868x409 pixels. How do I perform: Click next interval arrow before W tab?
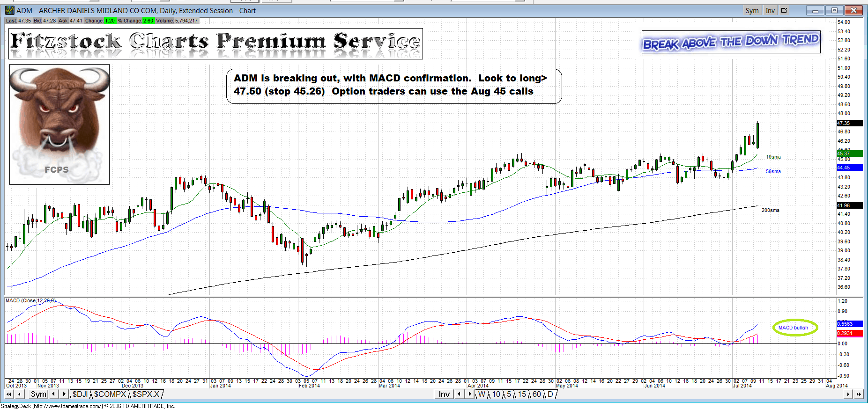470,394
